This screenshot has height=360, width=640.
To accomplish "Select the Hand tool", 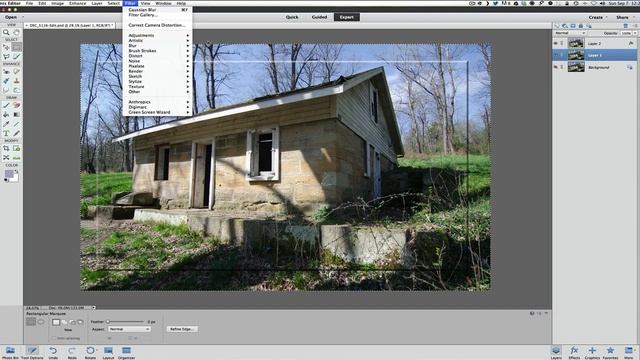I will pyautogui.click(x=17, y=32).
